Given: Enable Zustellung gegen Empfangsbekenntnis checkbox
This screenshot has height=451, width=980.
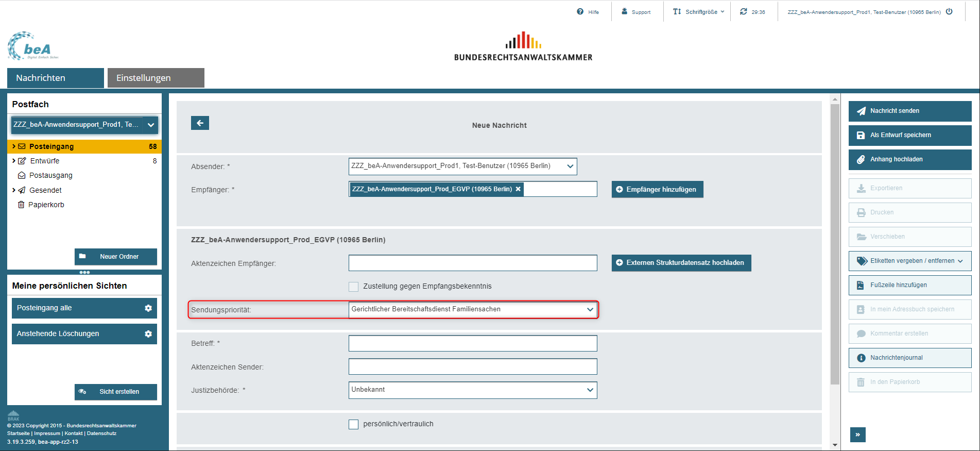Looking at the screenshot, I should point(354,287).
